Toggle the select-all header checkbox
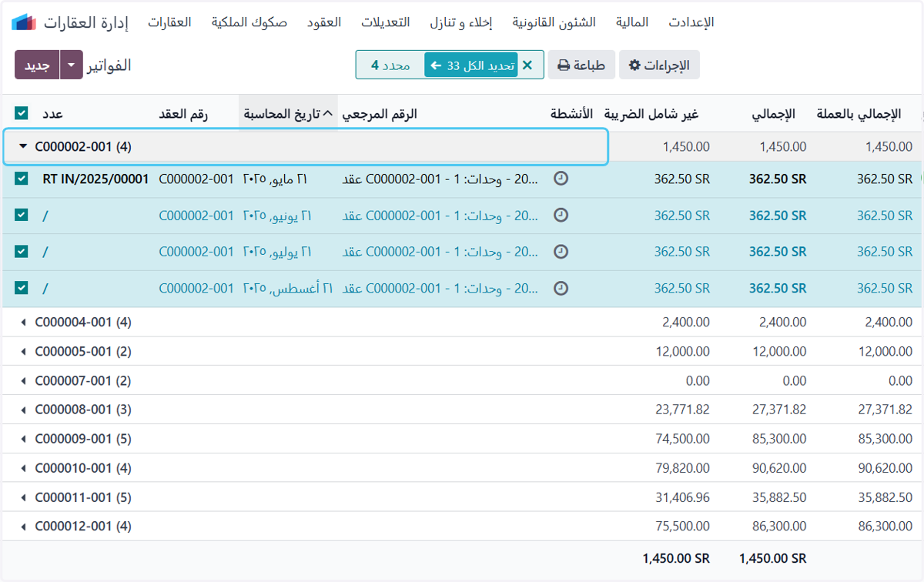 coord(21,114)
